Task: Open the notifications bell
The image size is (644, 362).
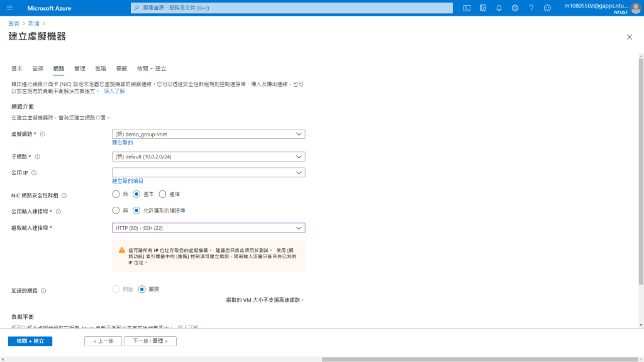Action: pyautogui.click(x=499, y=8)
